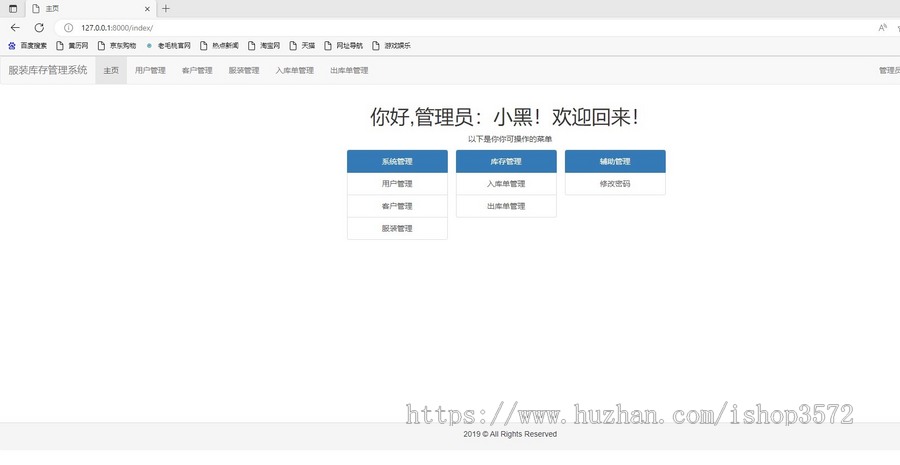900x465 pixels.
Task: Click the 库存管理 panel header
Action: tap(506, 161)
